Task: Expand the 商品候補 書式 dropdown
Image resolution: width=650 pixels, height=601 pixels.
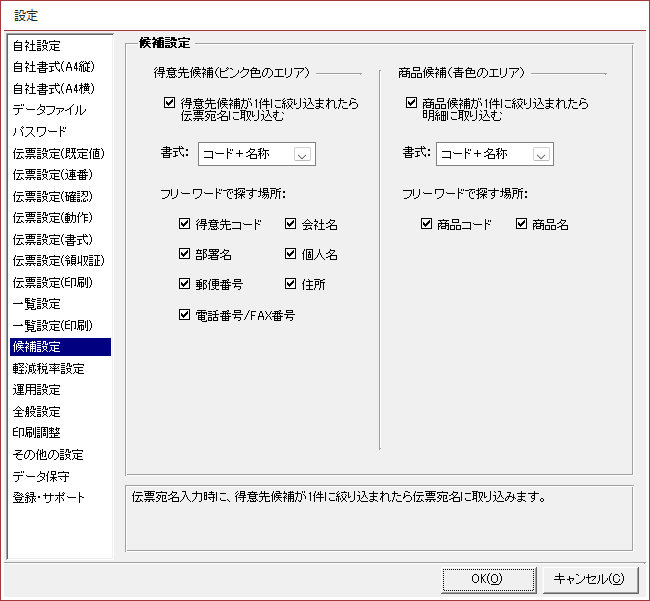Action: (x=541, y=154)
